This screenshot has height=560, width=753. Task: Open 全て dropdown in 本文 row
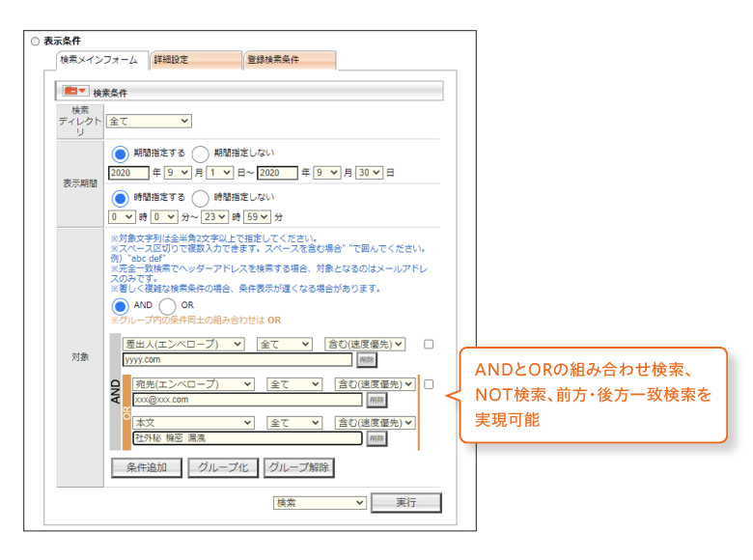(x=294, y=423)
